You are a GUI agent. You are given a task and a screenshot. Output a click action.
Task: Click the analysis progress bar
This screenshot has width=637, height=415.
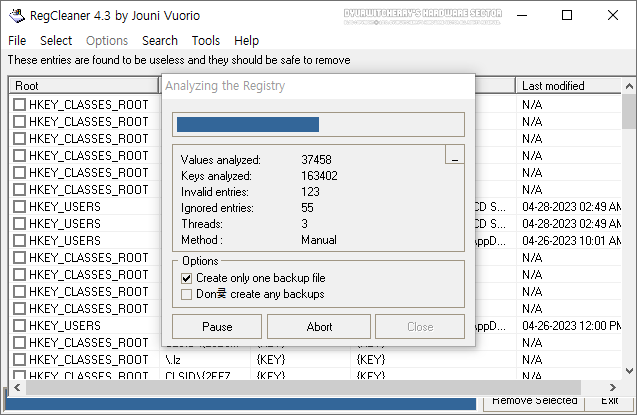click(318, 125)
